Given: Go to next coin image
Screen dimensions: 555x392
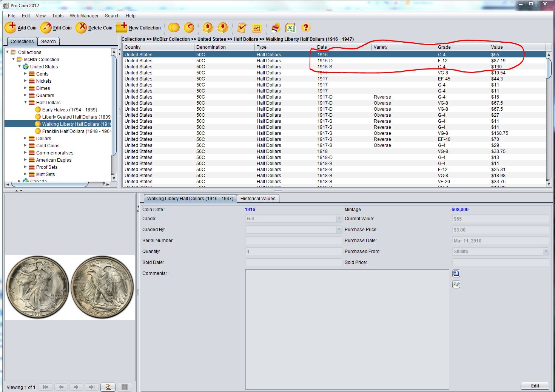Looking at the screenshot, I should coord(76,387).
